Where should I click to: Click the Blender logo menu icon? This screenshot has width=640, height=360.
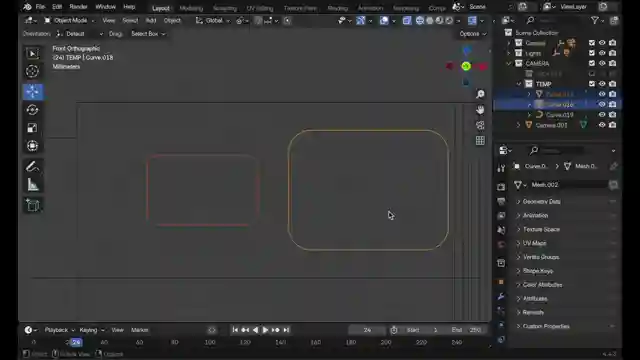pyautogui.click(x=27, y=7)
